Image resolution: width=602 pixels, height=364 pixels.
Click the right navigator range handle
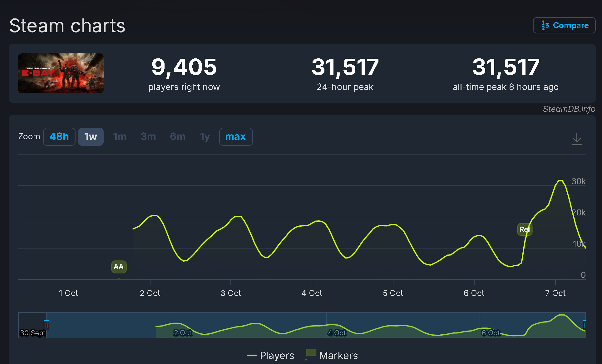[584, 325]
